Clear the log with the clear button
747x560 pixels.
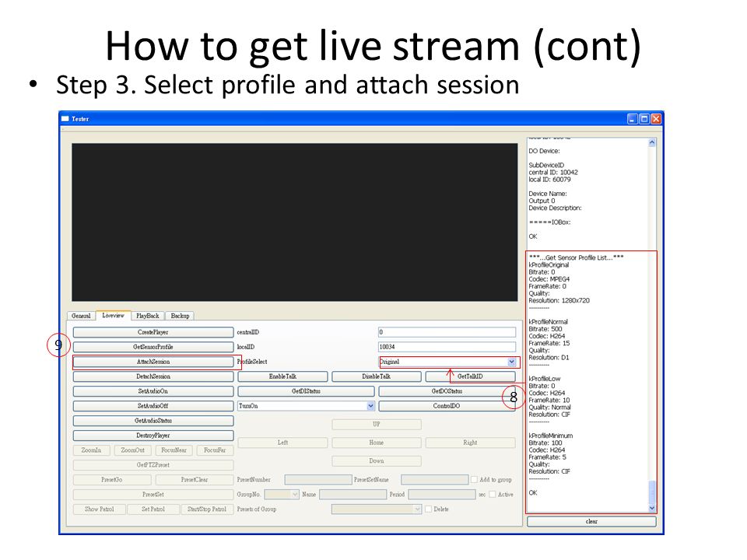click(x=591, y=521)
